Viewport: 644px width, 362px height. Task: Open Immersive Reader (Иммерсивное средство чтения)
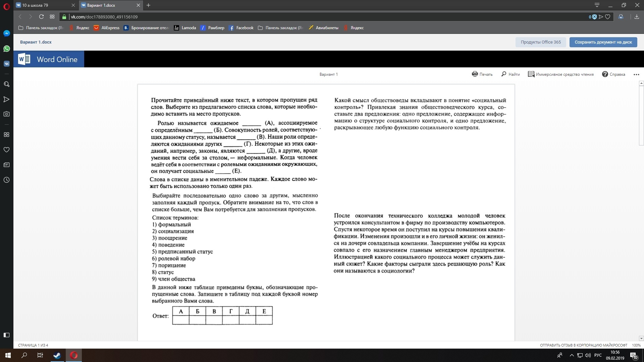pos(560,74)
